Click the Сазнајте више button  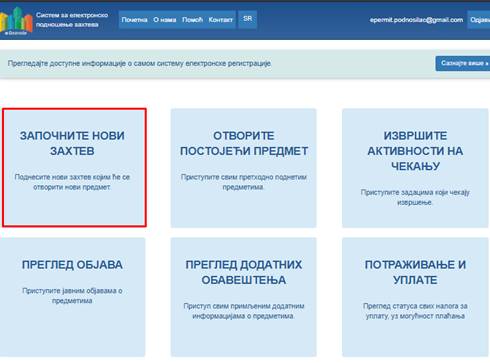pyautogui.click(x=463, y=63)
